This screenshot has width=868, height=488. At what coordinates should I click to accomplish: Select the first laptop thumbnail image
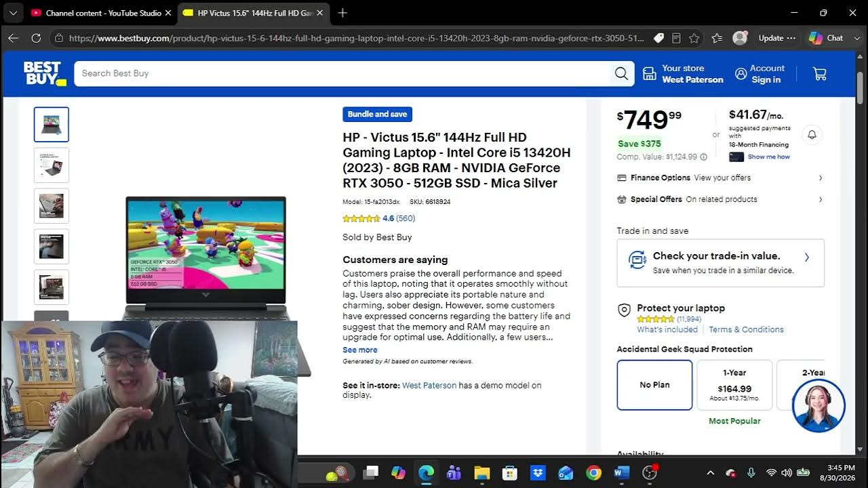pos(52,125)
